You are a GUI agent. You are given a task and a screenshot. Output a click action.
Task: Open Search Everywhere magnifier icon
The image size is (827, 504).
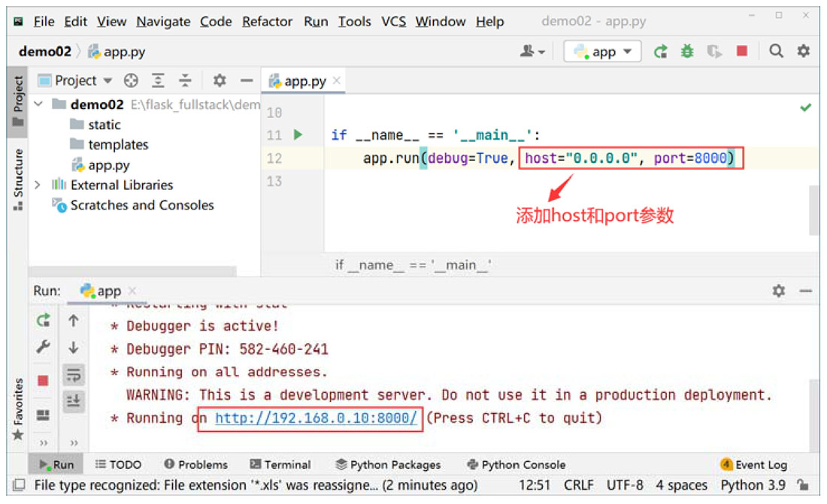click(776, 51)
